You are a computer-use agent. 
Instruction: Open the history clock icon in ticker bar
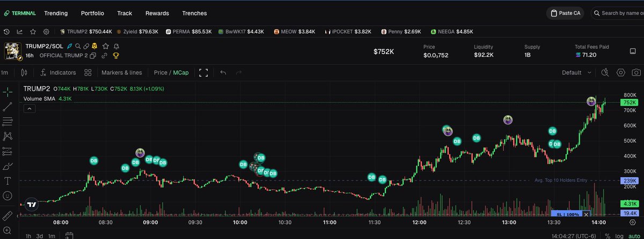7,32
